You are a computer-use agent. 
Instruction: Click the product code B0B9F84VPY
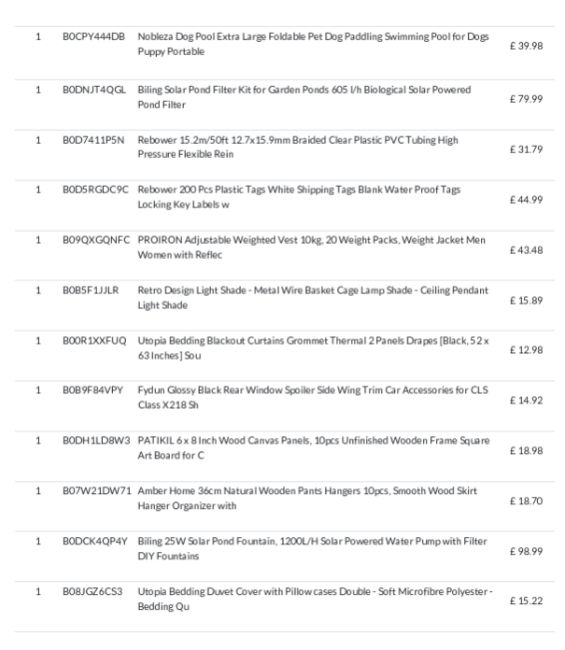(x=93, y=390)
